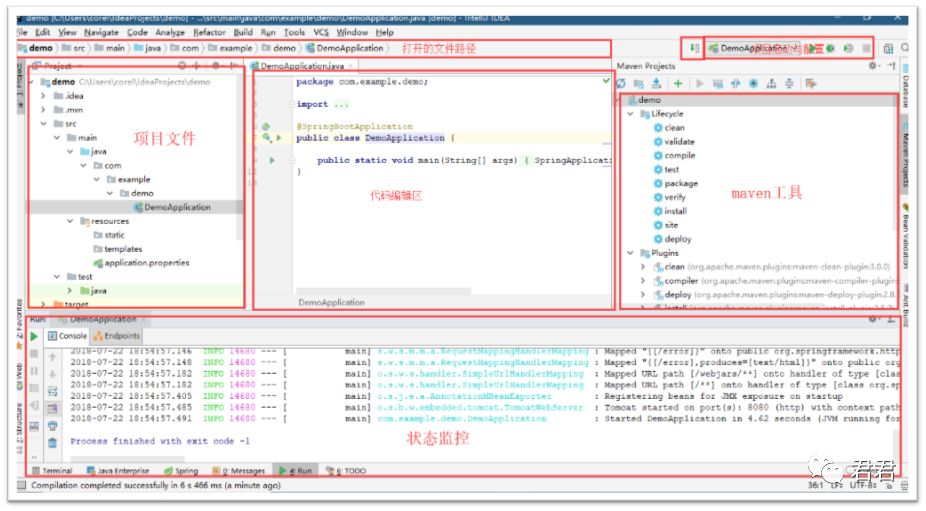This screenshot has width=926, height=511.
Task: Run DemoApplication with Coverage icon
Action: [x=849, y=48]
